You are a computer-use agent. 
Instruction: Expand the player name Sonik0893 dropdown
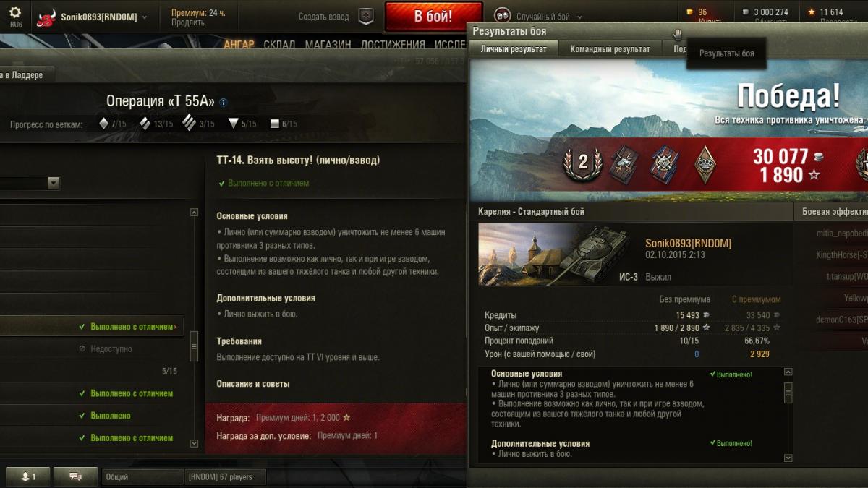pos(145,17)
